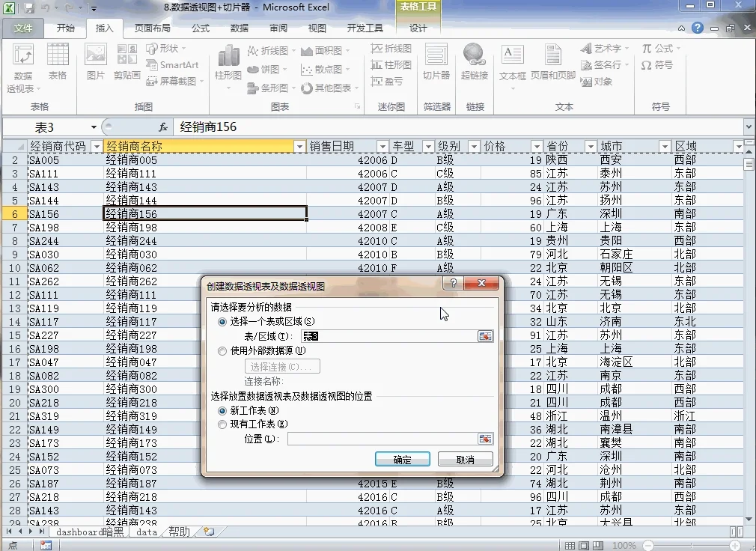Image resolution: width=756 pixels, height=551 pixels.
Task: Insert a Hyperlink (超链接)
Action: [x=475, y=61]
